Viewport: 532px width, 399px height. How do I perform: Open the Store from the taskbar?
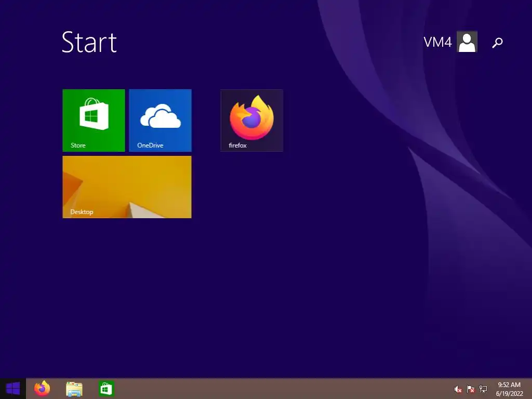(x=106, y=389)
